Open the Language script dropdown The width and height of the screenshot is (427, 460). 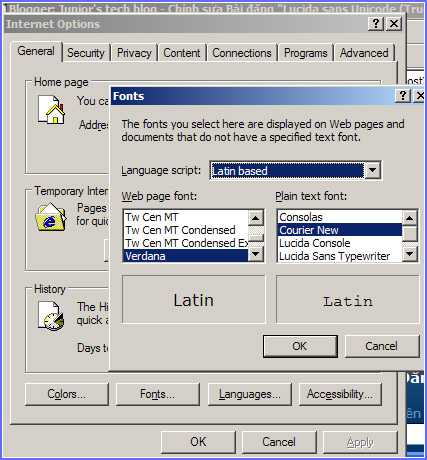pyautogui.click(x=372, y=170)
